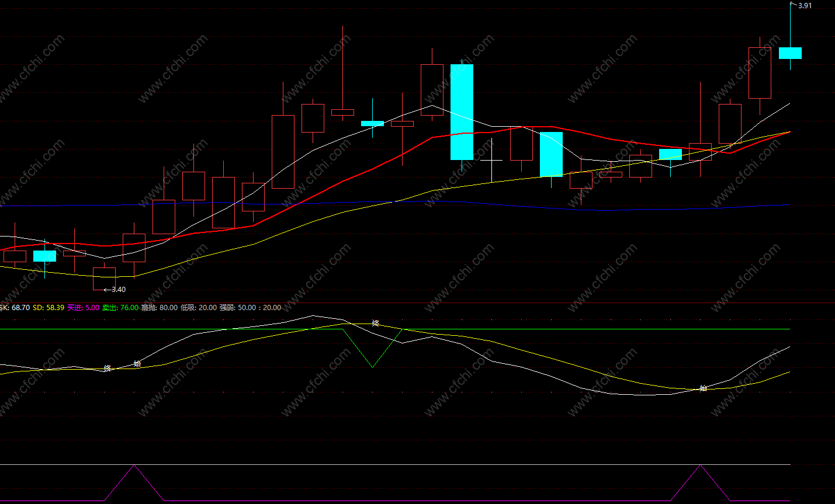The image size is (835, 504).
Task: Click the green 卖出: 76.00 label
Action: click(x=120, y=308)
